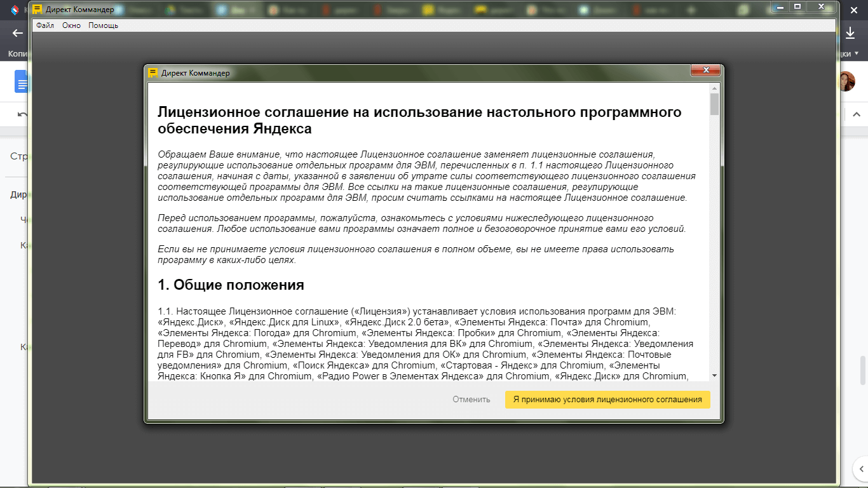The image size is (868, 488).
Task: Open a new browser tab with the plus icon
Action: point(690,9)
